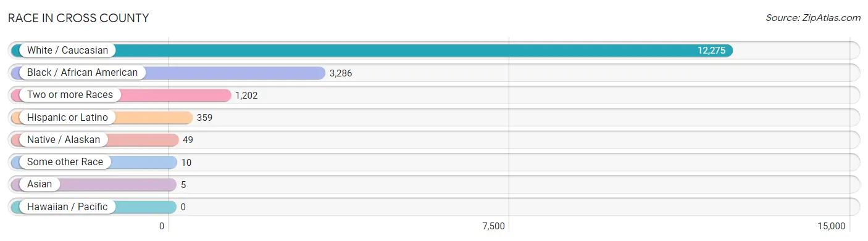This screenshot has height=241, width=868.
Task: Click the pink Two or more Races bar
Action: tap(120, 95)
